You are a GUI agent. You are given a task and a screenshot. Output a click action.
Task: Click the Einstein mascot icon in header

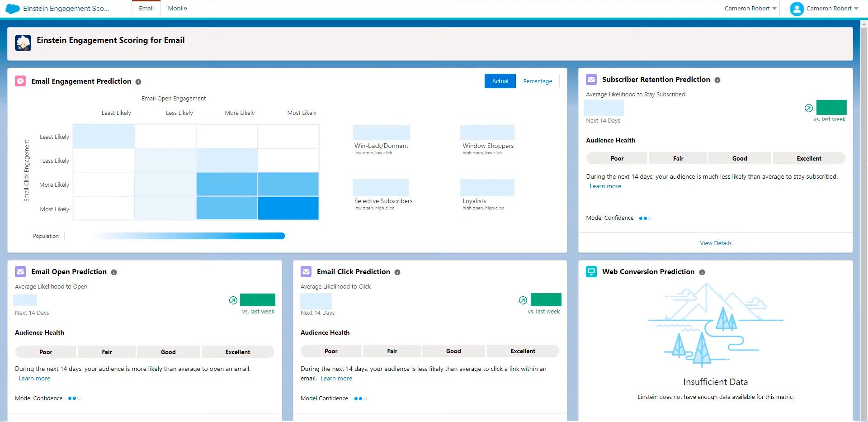(x=23, y=43)
